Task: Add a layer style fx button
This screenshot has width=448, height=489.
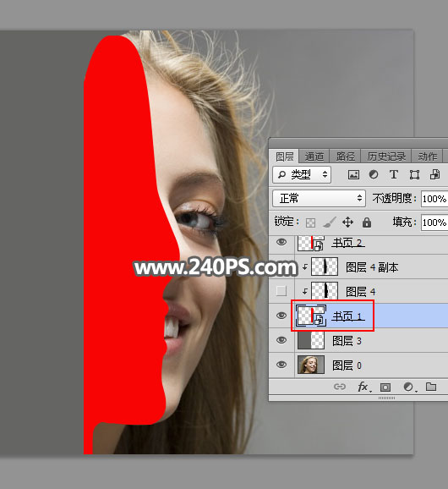Action: (x=363, y=387)
